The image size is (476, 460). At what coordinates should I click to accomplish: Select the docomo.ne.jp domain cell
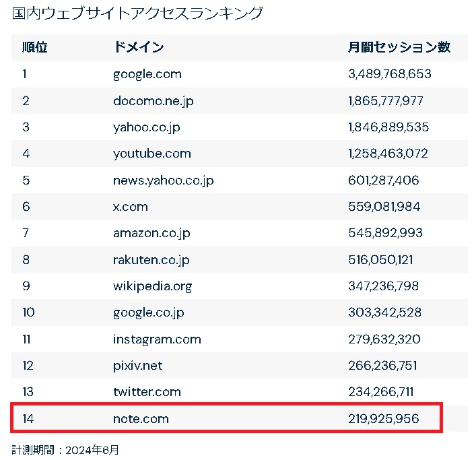pyautogui.click(x=154, y=101)
